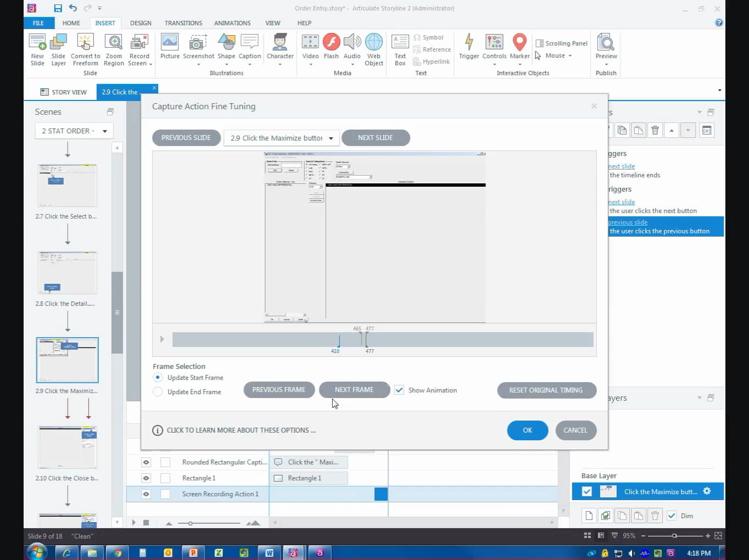Select Update Start Frame radio button
The width and height of the screenshot is (749, 560).
tap(158, 377)
